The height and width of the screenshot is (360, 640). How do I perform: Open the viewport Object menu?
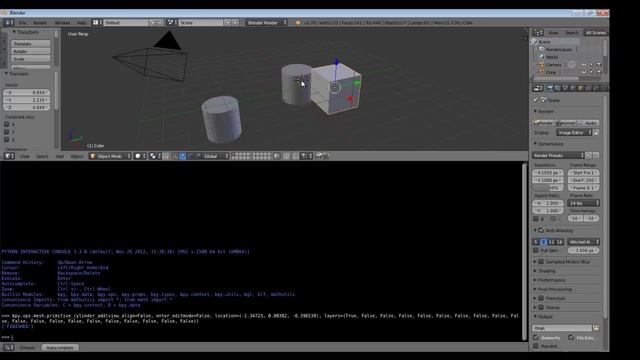[77, 156]
